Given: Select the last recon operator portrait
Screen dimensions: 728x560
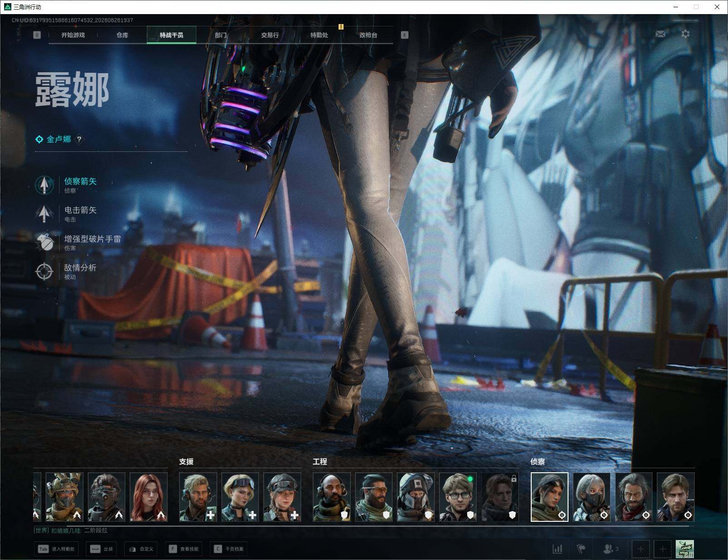Looking at the screenshot, I should 676,497.
